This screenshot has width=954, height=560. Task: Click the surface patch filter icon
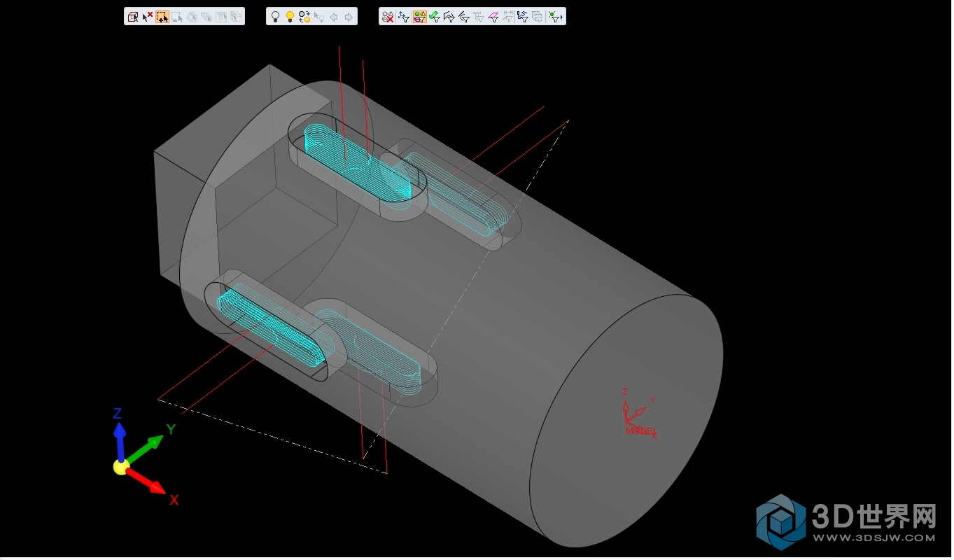(449, 17)
